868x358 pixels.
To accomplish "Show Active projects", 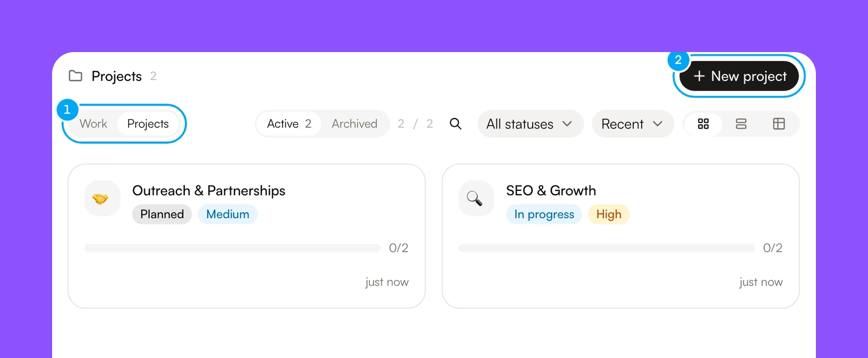I will point(289,124).
